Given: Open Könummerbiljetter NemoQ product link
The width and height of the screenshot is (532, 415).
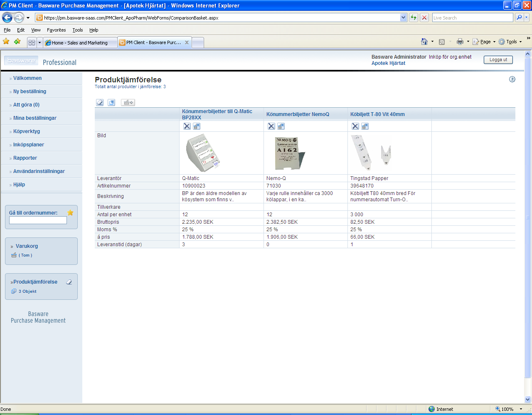Looking at the screenshot, I should coord(298,114).
